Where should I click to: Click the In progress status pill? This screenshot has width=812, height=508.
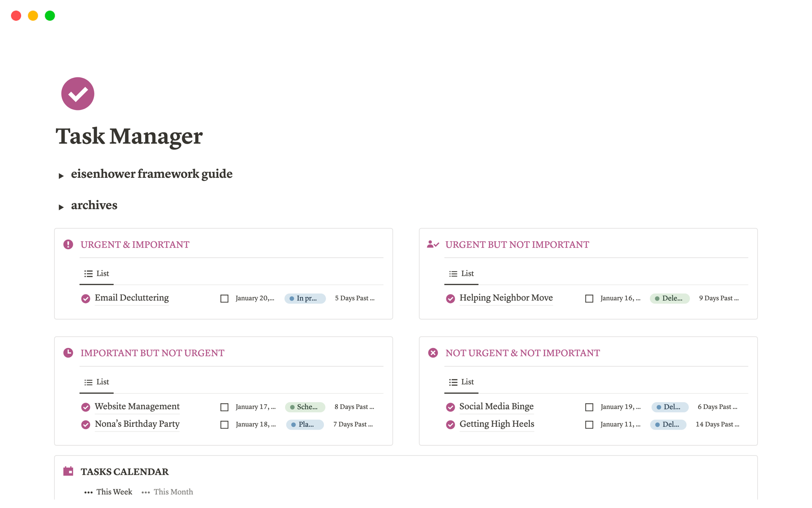point(305,298)
